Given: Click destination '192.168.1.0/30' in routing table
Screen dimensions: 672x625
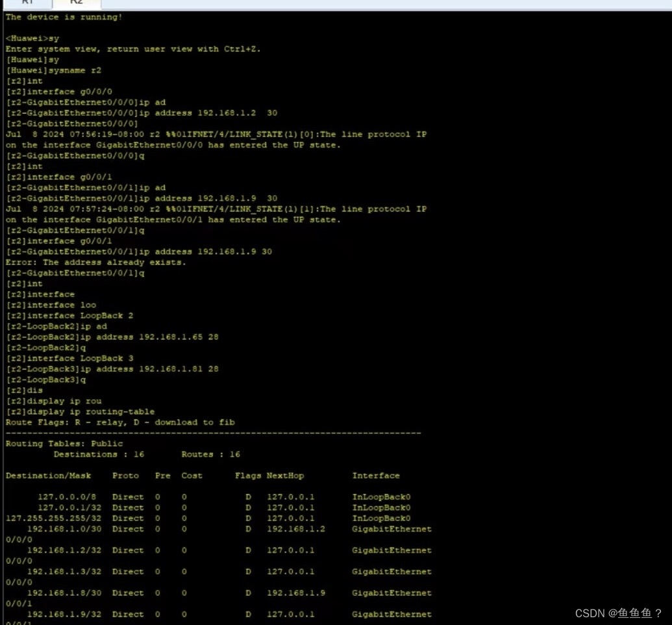Looking at the screenshot, I should [64, 529].
